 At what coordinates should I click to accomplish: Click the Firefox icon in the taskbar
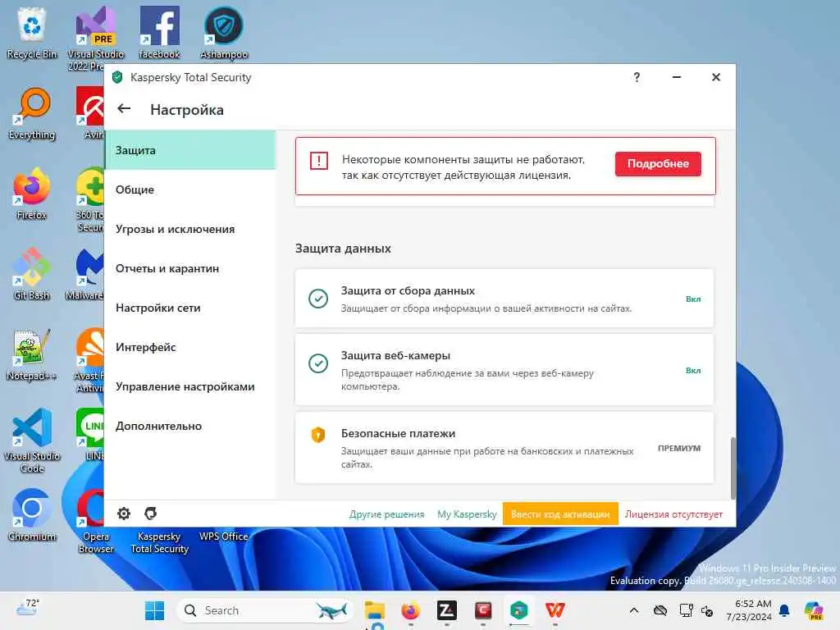click(410, 610)
